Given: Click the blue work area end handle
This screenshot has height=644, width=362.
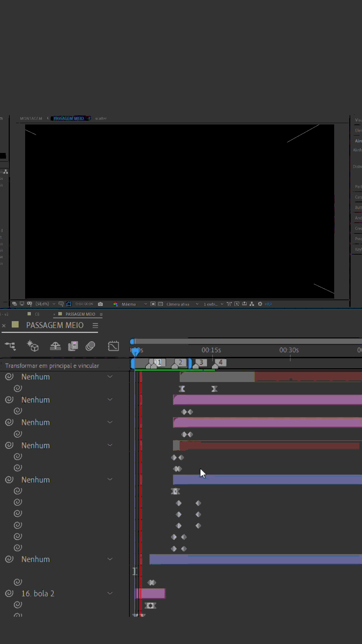Looking at the screenshot, I should pos(190,364).
